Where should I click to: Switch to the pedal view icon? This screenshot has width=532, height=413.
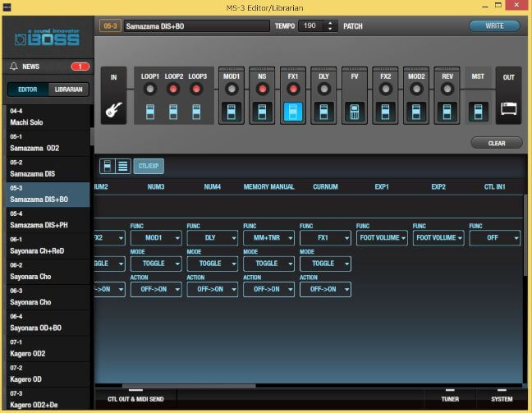pos(108,167)
